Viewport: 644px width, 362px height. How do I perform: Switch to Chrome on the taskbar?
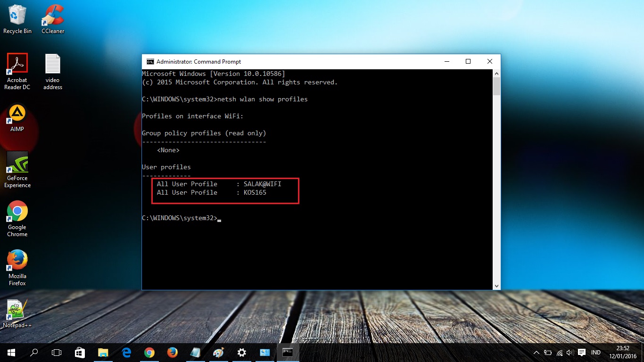(x=149, y=352)
